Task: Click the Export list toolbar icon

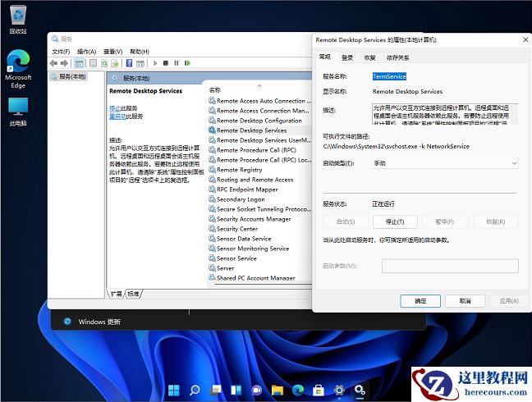Action: pyautogui.click(x=115, y=63)
